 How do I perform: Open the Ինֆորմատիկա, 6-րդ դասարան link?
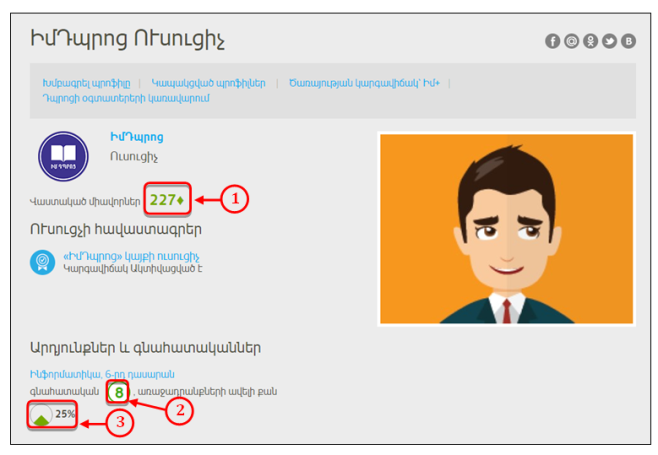(x=102, y=374)
